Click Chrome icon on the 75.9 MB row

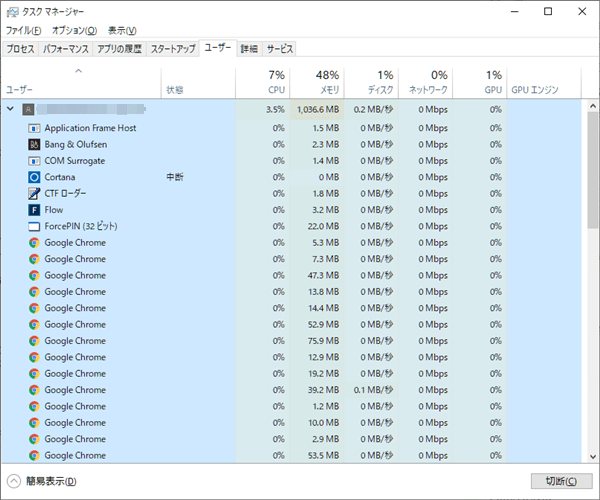[34, 341]
